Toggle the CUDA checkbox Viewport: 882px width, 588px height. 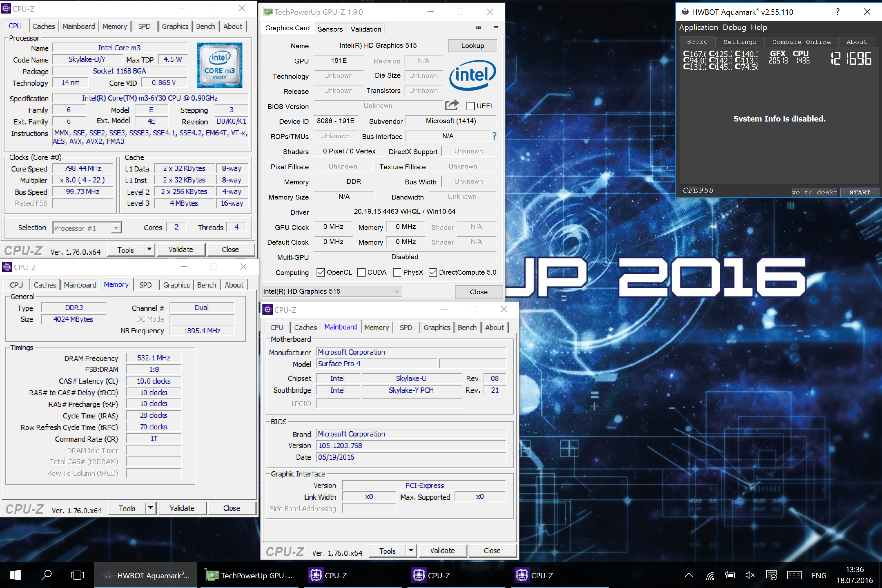(361, 272)
